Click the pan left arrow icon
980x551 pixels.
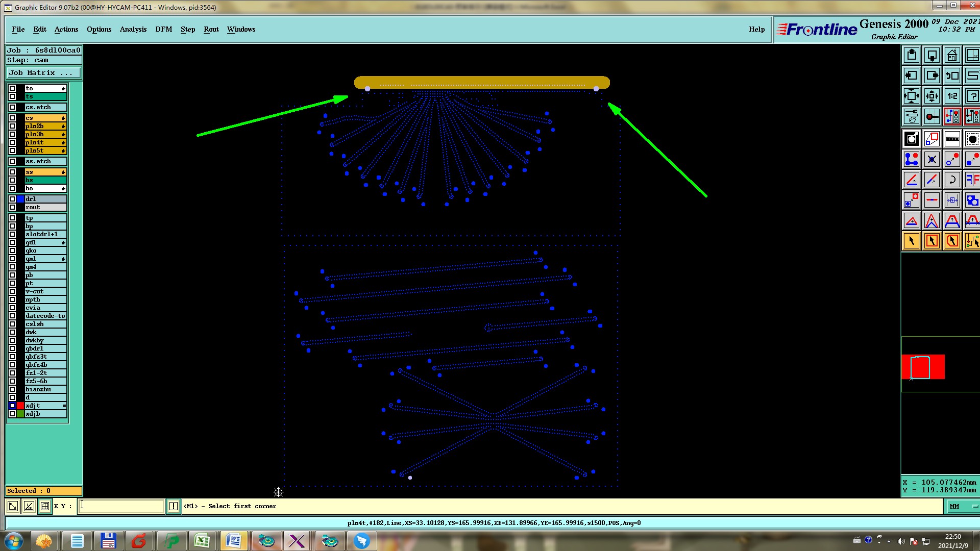point(912,76)
